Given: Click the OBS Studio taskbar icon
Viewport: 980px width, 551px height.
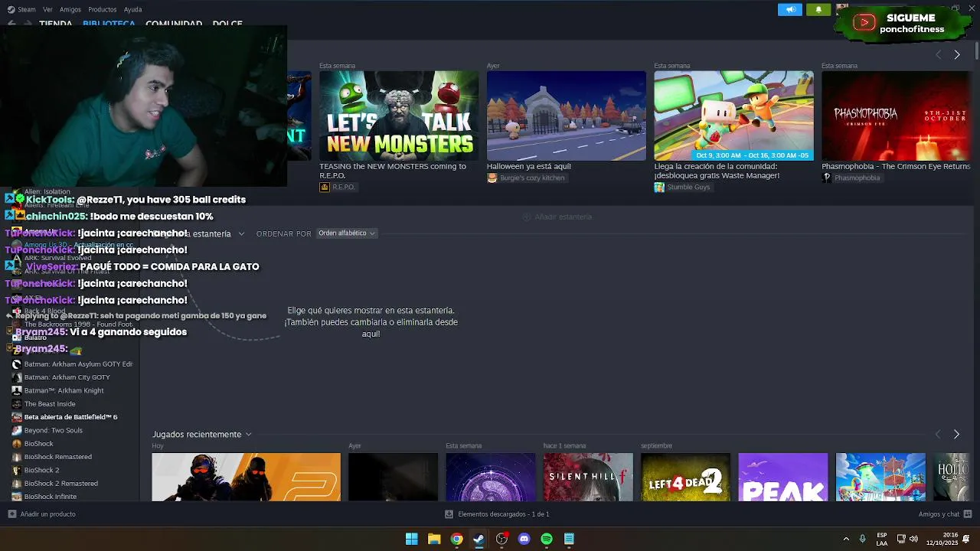Looking at the screenshot, I should pos(501,539).
